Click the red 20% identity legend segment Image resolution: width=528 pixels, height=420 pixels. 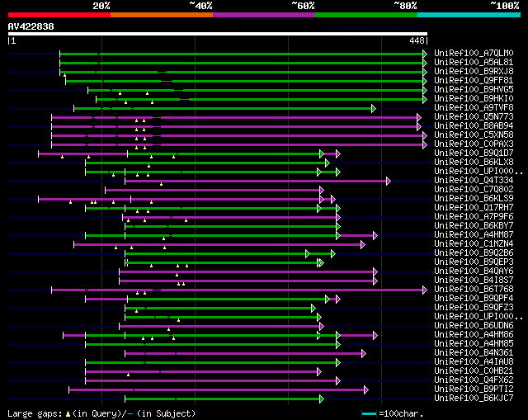point(59,15)
